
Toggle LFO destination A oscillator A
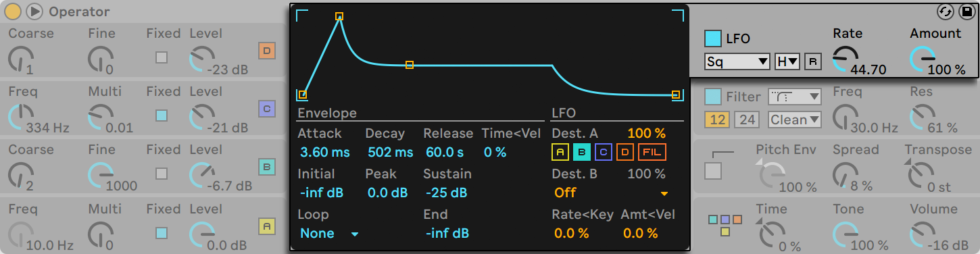(x=560, y=153)
